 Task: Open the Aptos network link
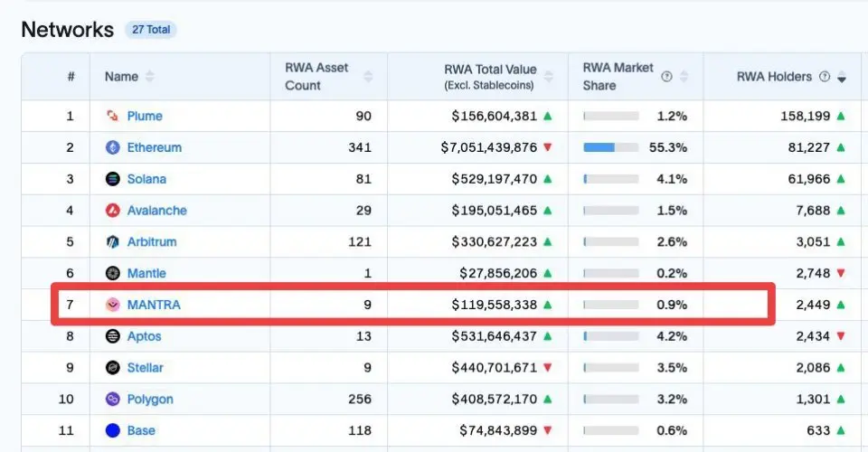144,335
